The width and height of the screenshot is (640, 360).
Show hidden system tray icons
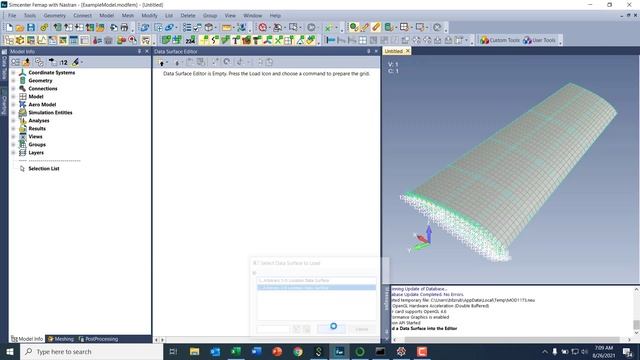(x=544, y=351)
